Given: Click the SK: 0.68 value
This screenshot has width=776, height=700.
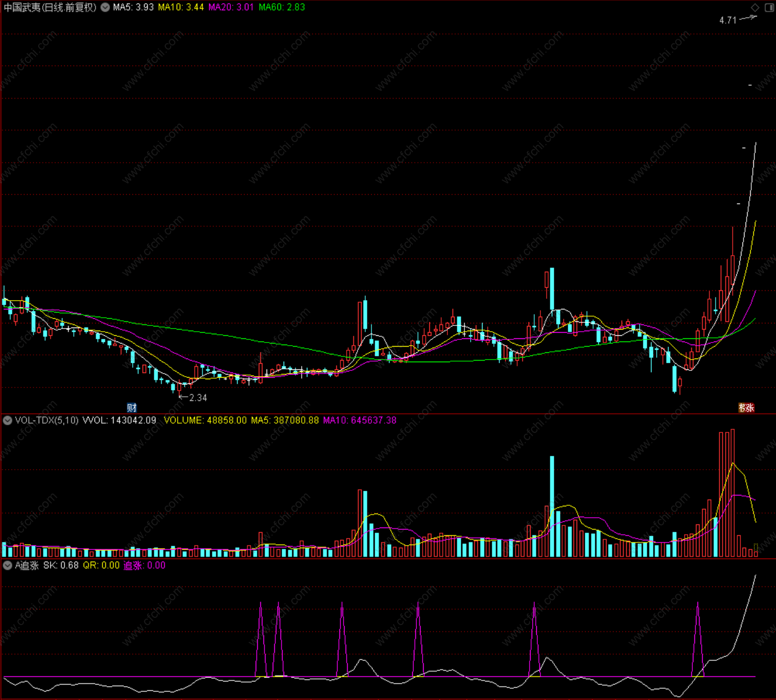Looking at the screenshot, I should coord(61,566).
